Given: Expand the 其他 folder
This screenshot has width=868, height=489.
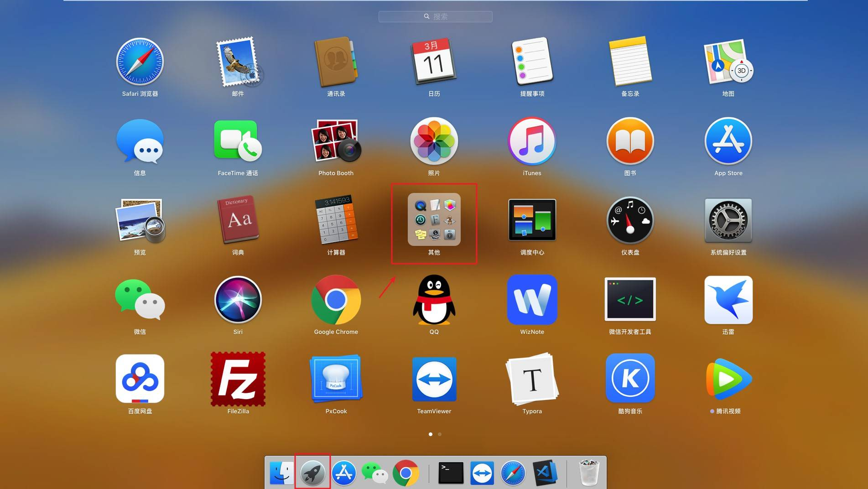Looking at the screenshot, I should coord(434,220).
